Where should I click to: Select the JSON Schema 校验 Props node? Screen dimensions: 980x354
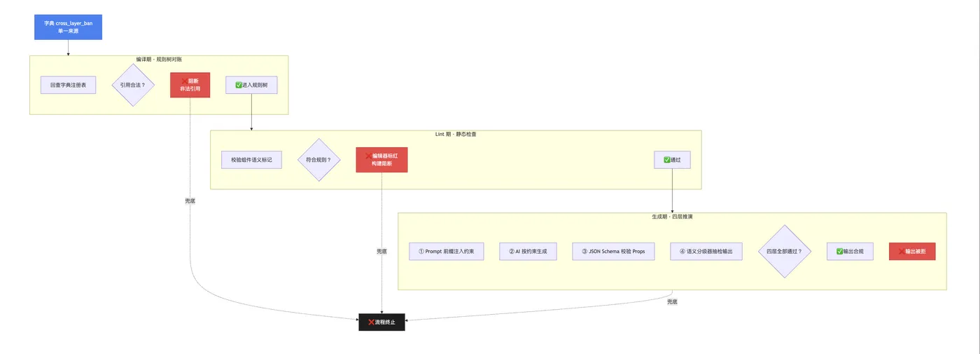click(613, 252)
